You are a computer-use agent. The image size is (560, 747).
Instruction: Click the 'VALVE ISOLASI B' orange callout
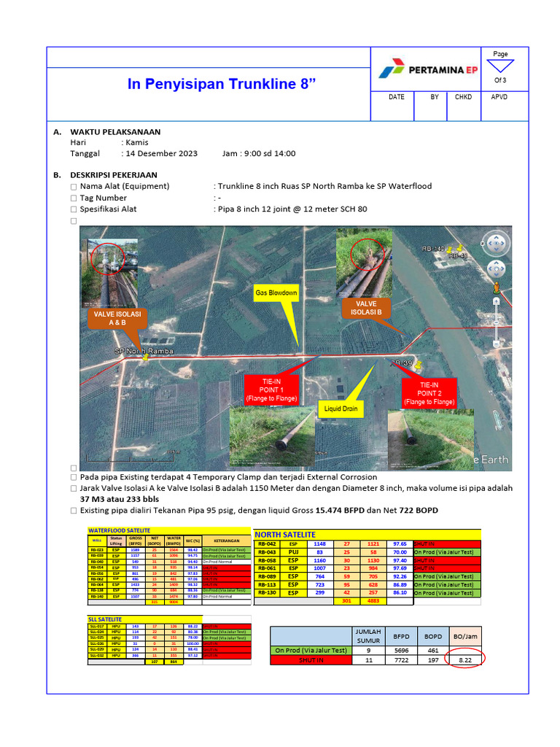366,308
